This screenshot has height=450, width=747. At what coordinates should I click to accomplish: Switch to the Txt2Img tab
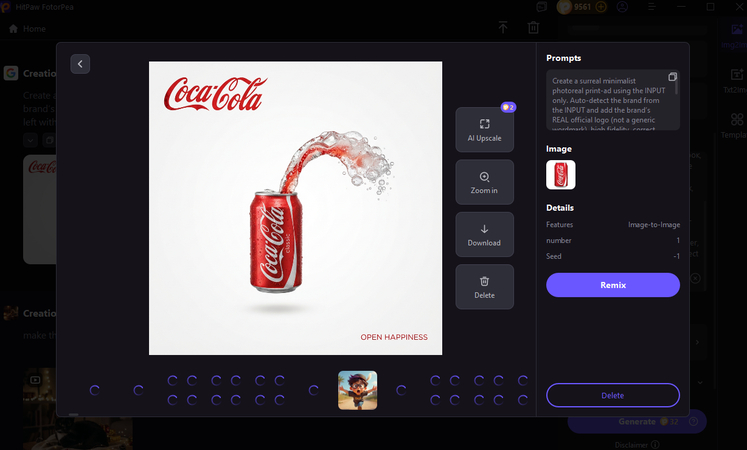click(x=736, y=81)
